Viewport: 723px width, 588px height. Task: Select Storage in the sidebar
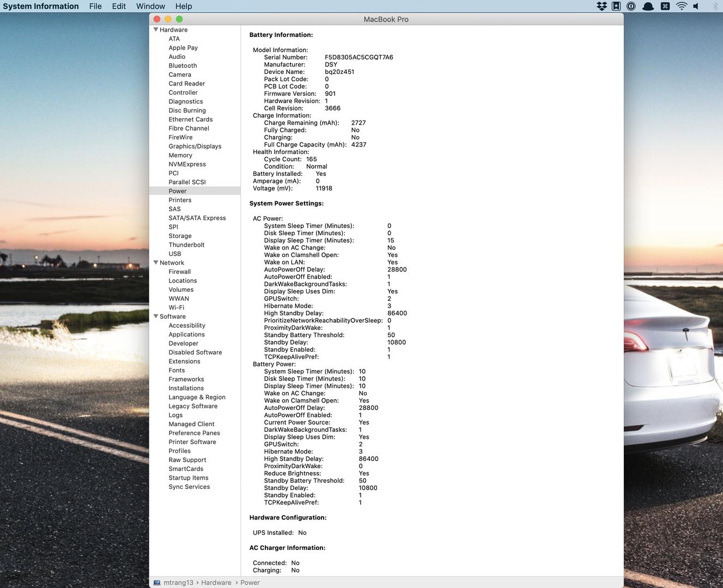click(x=180, y=236)
